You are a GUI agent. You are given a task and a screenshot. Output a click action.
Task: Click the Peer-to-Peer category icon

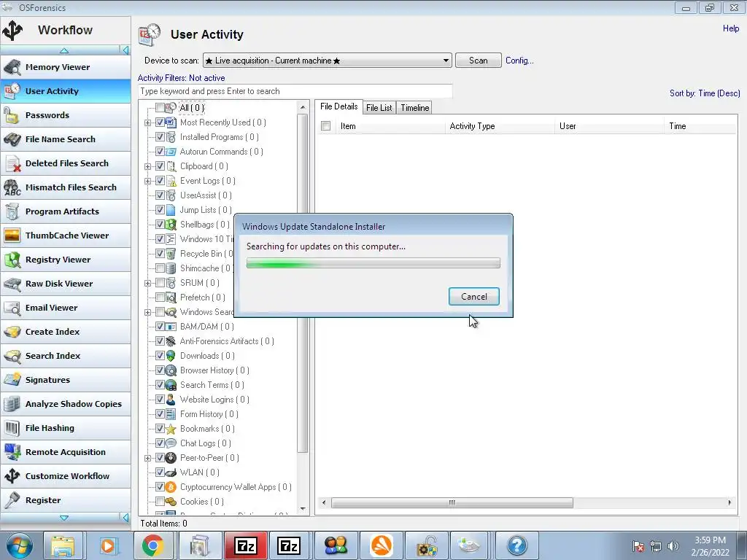click(x=171, y=458)
